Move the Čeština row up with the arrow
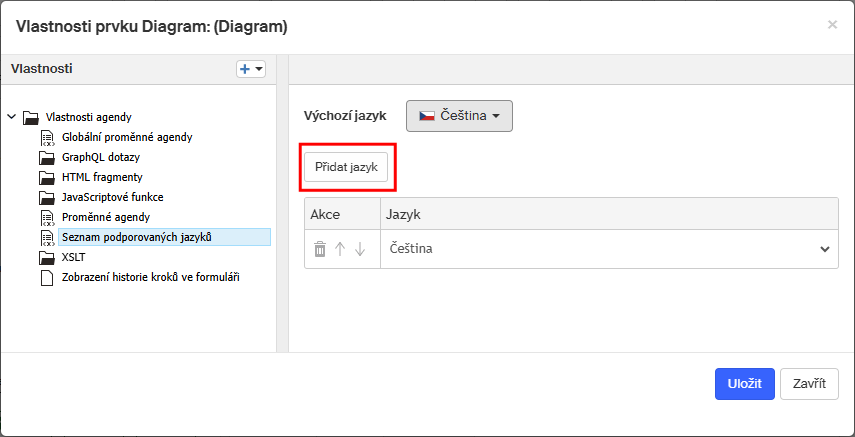Screen dimensions: 855x437 coord(340,249)
